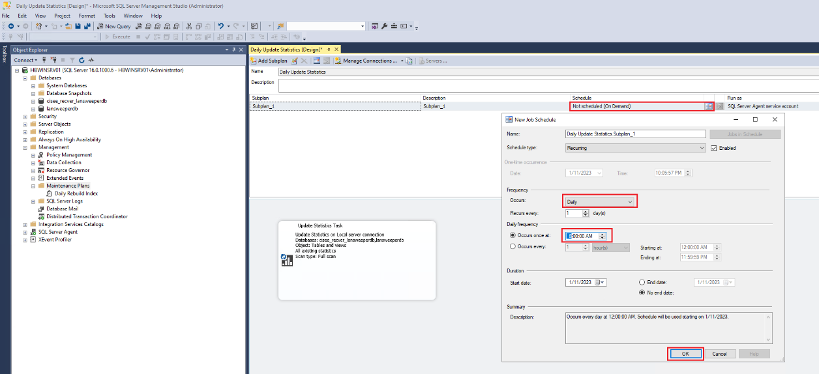Click the schedule Name input field
This screenshot has height=374, width=820.
pos(635,134)
